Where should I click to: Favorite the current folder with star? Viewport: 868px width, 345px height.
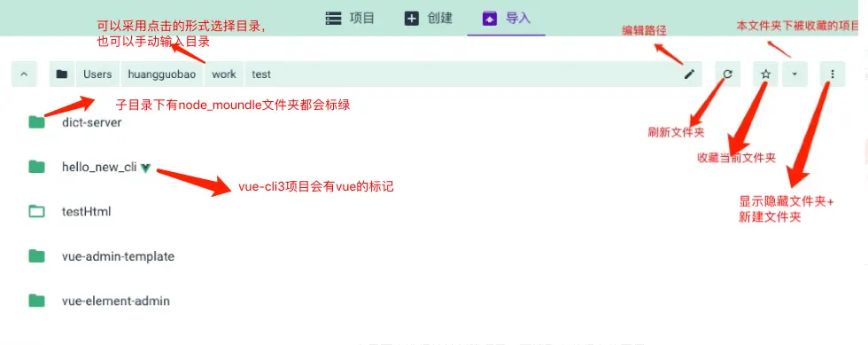point(765,74)
